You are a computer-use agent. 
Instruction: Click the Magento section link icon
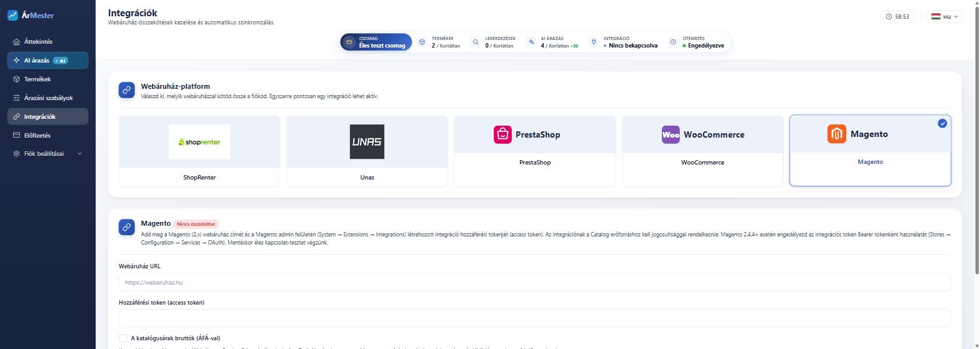pos(127,227)
